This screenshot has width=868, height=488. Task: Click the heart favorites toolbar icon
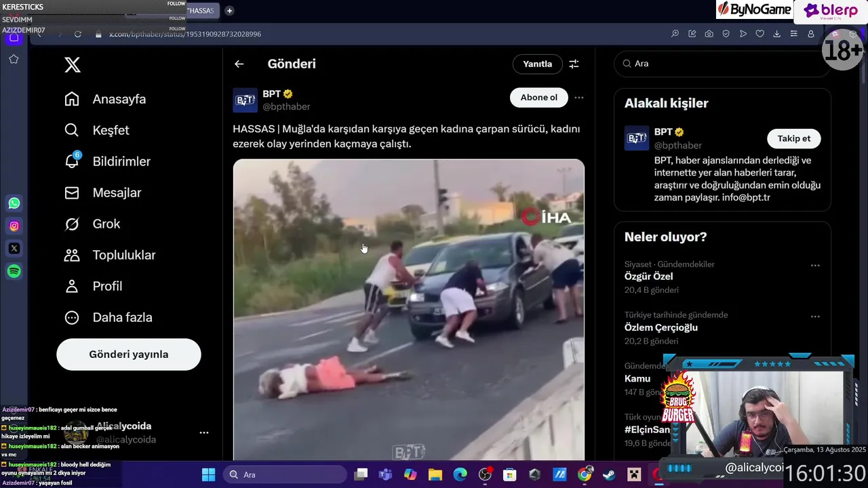759,34
